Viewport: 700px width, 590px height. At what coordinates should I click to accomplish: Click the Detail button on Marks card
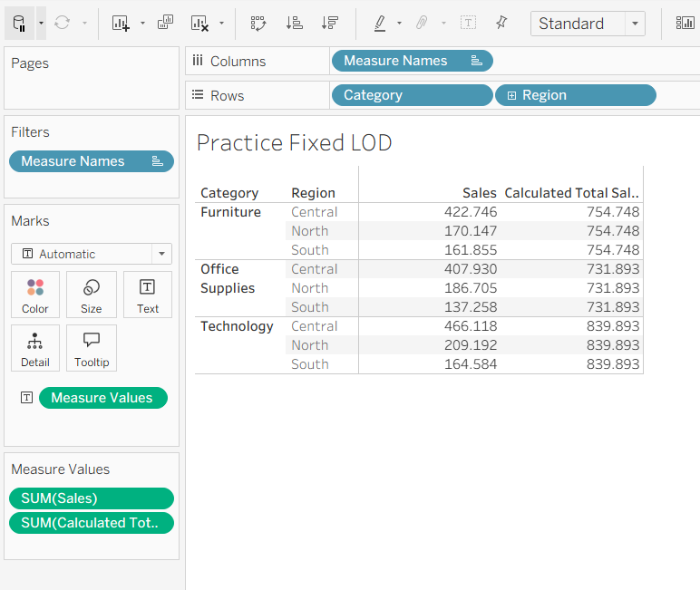(x=35, y=349)
